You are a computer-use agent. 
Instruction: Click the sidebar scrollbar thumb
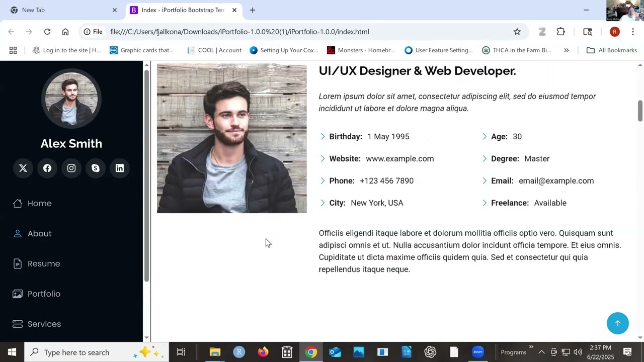click(x=146, y=176)
